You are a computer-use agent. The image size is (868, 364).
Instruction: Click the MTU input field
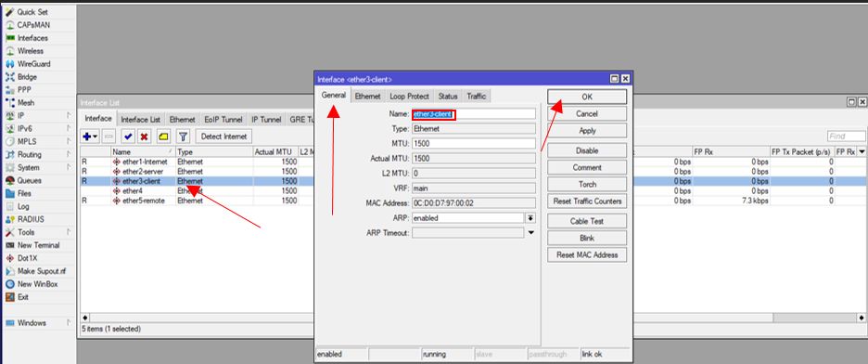pyautogui.click(x=474, y=144)
